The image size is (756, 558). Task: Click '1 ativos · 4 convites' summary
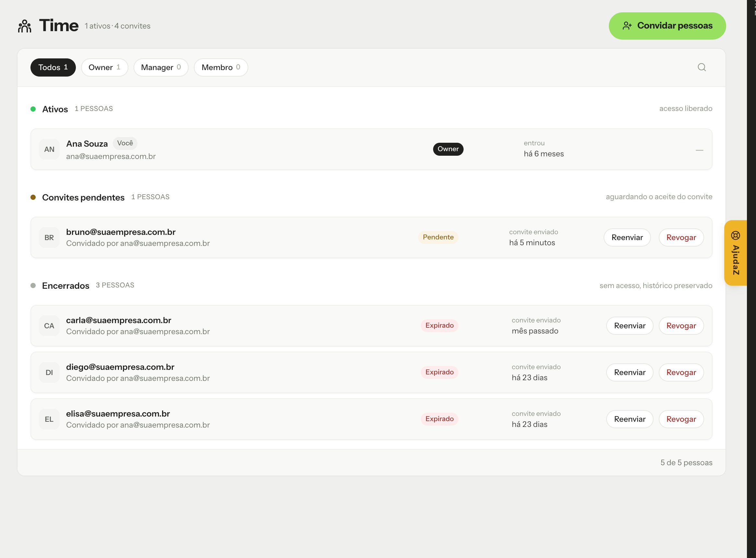point(117,26)
